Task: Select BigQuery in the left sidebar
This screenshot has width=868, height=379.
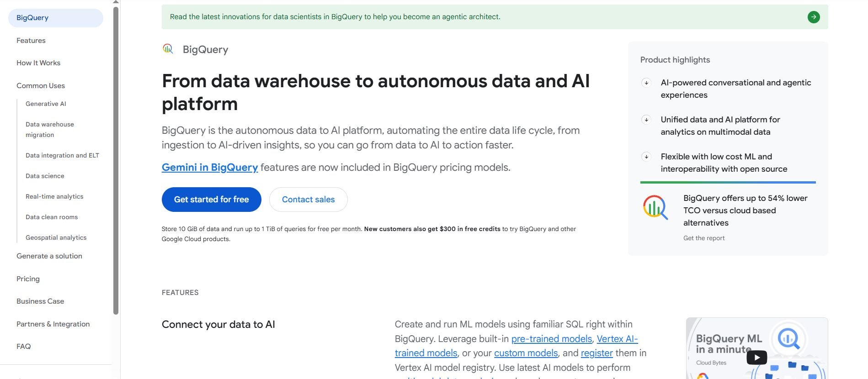Action: 32,18
